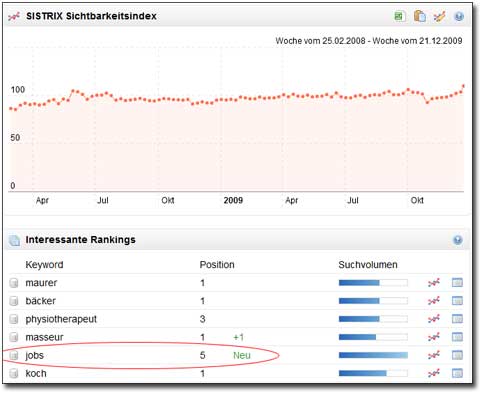Open SERP table icon for koch
Screen dimensions: 480x397
tap(457, 373)
